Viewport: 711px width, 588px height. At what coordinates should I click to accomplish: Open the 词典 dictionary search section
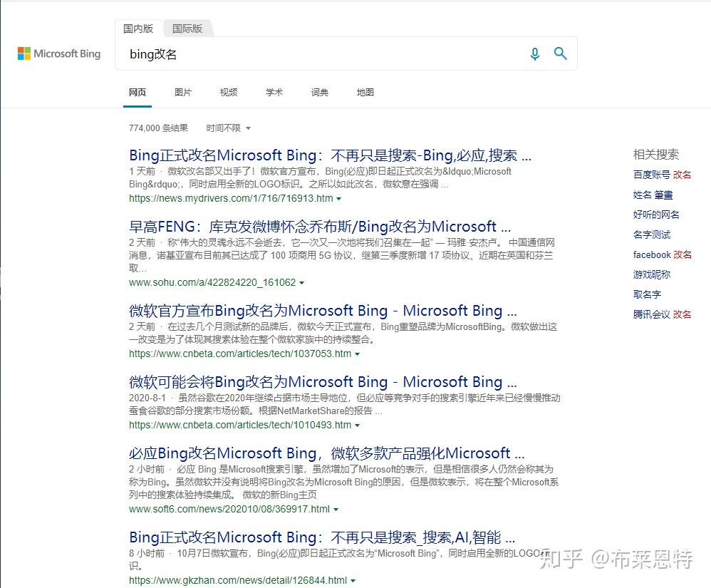tap(319, 92)
